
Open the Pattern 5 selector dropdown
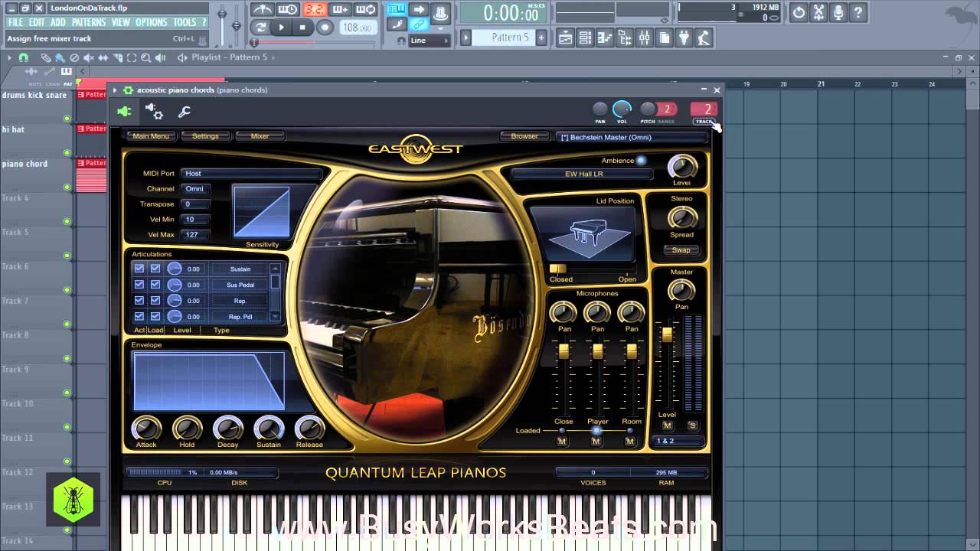pyautogui.click(x=504, y=37)
